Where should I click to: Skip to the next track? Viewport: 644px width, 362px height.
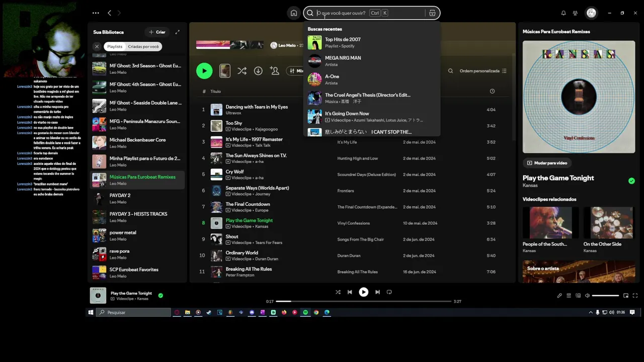click(377, 292)
